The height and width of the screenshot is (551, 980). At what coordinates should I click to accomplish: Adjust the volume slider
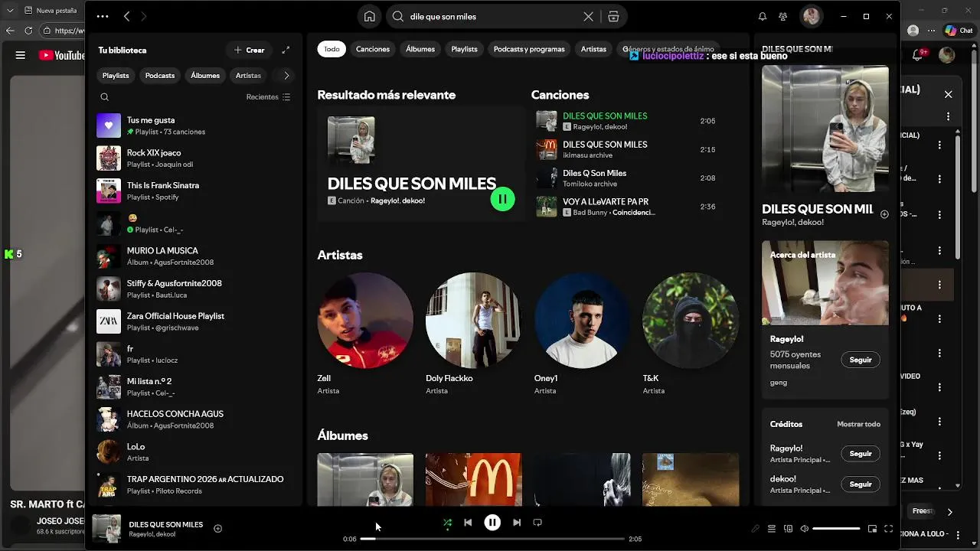tap(836, 529)
